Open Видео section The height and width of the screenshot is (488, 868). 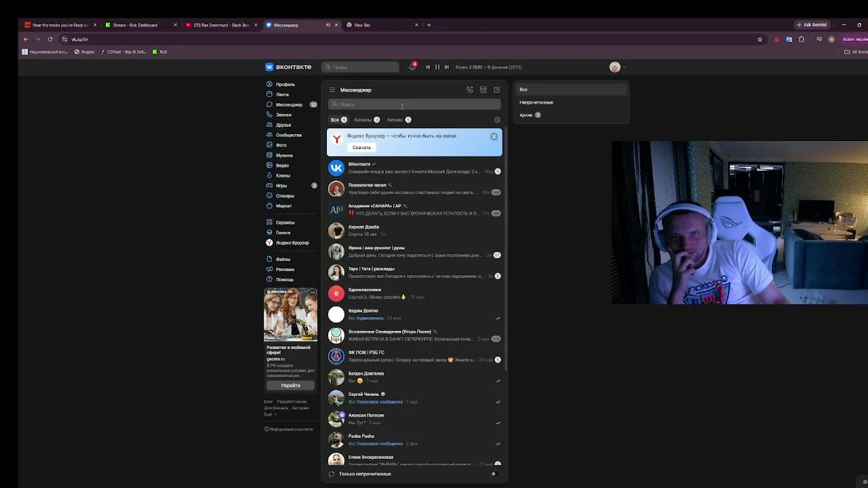[282, 165]
